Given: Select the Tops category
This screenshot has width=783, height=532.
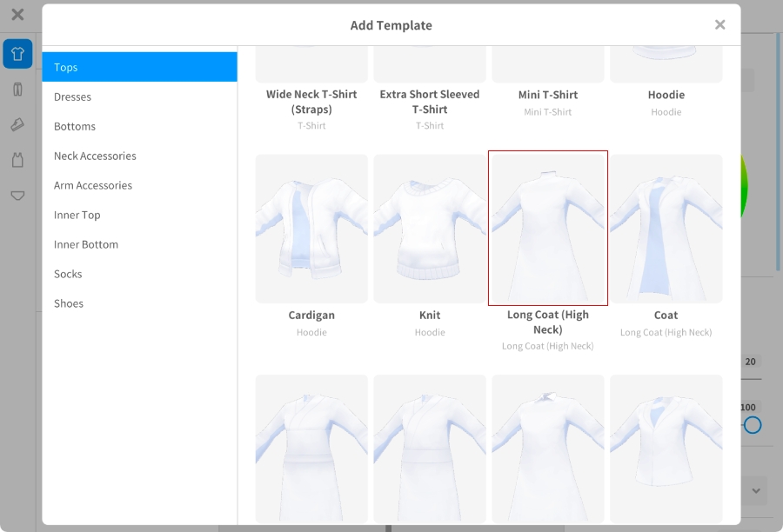Looking at the screenshot, I should (139, 67).
